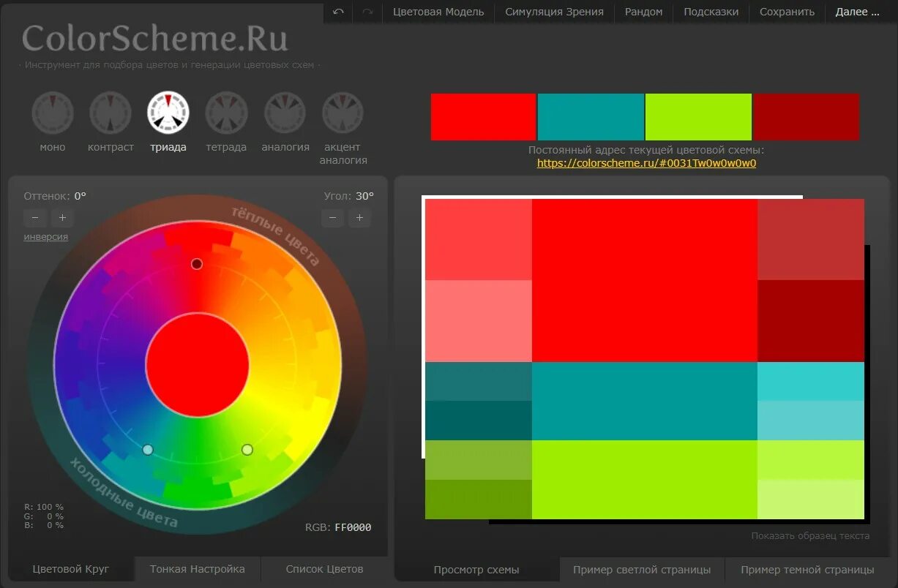The image size is (898, 588).
Task: Open the Далее ... menu
Action: pyautogui.click(x=858, y=12)
